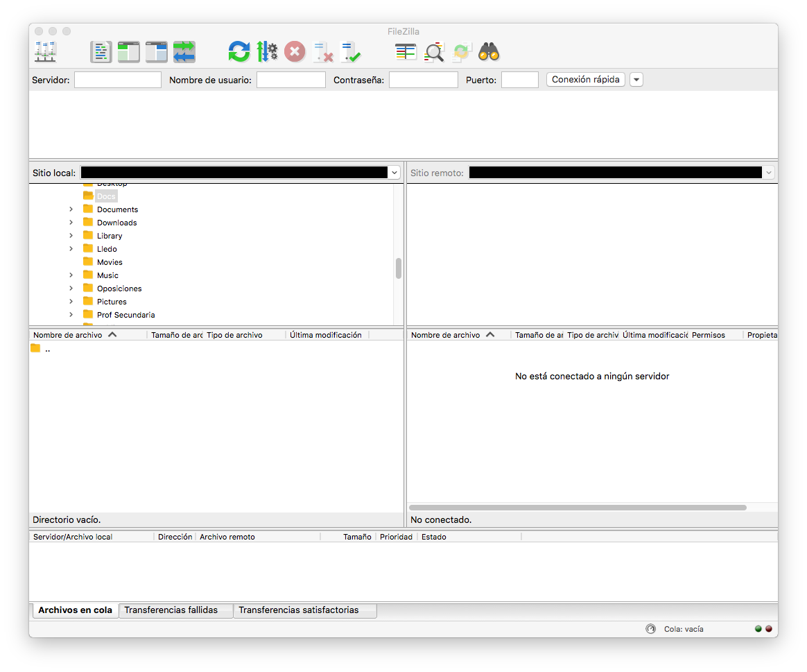Open the Sitio local path dropdown
The image size is (807, 672).
[x=394, y=173]
